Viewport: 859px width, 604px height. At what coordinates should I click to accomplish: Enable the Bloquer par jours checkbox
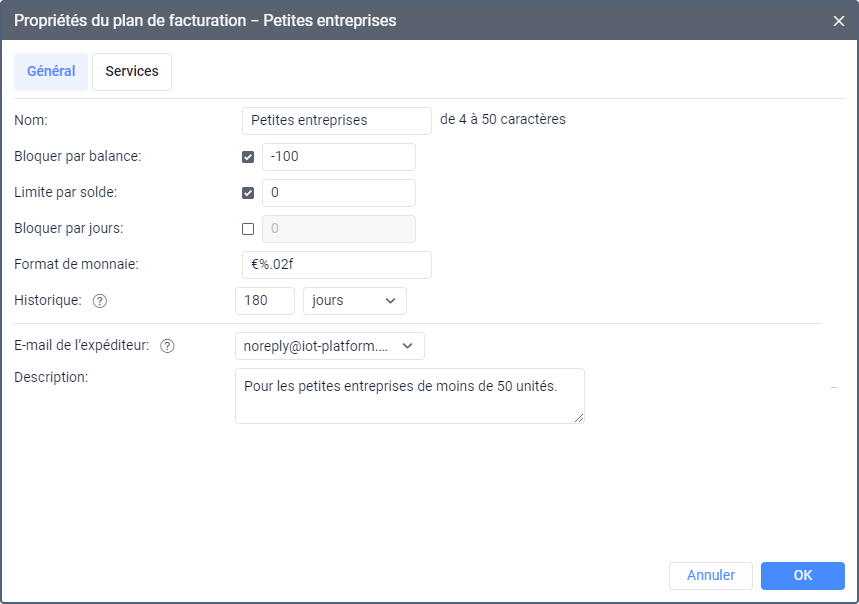[x=248, y=229]
